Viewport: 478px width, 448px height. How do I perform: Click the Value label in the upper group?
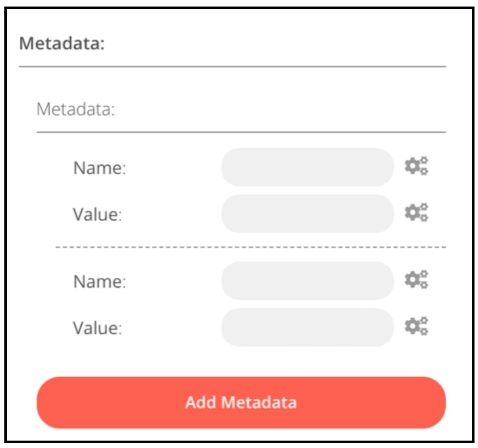pos(97,214)
